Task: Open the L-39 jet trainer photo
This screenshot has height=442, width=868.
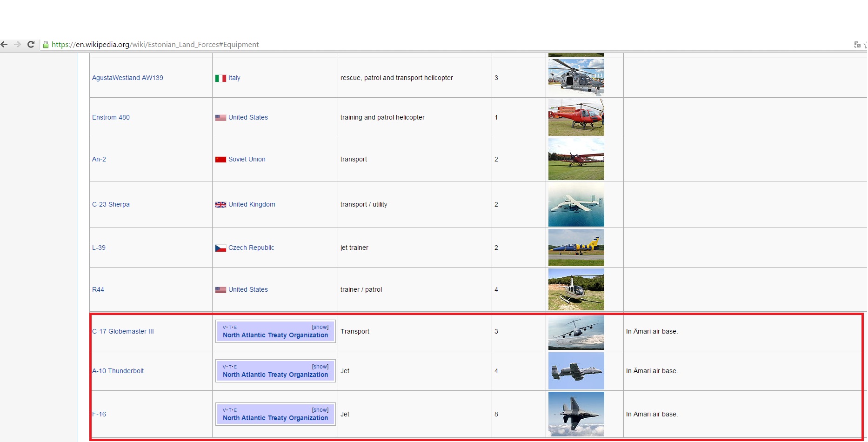Action: click(x=576, y=248)
